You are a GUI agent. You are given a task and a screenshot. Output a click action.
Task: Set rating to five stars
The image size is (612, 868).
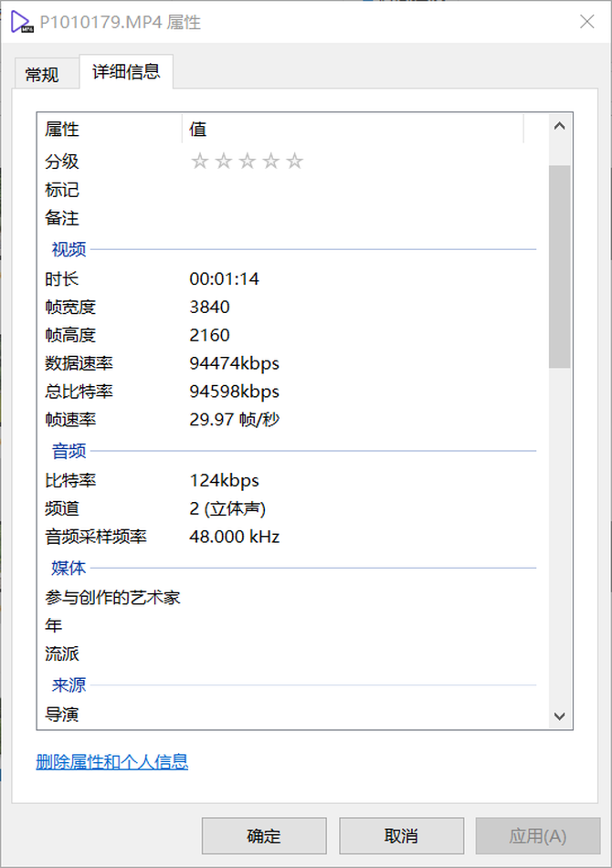coord(294,162)
